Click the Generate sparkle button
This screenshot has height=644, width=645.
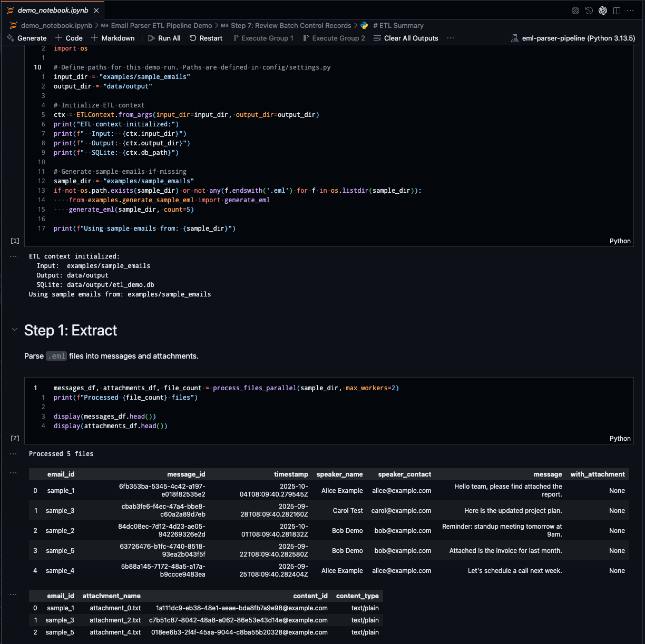(x=27, y=38)
